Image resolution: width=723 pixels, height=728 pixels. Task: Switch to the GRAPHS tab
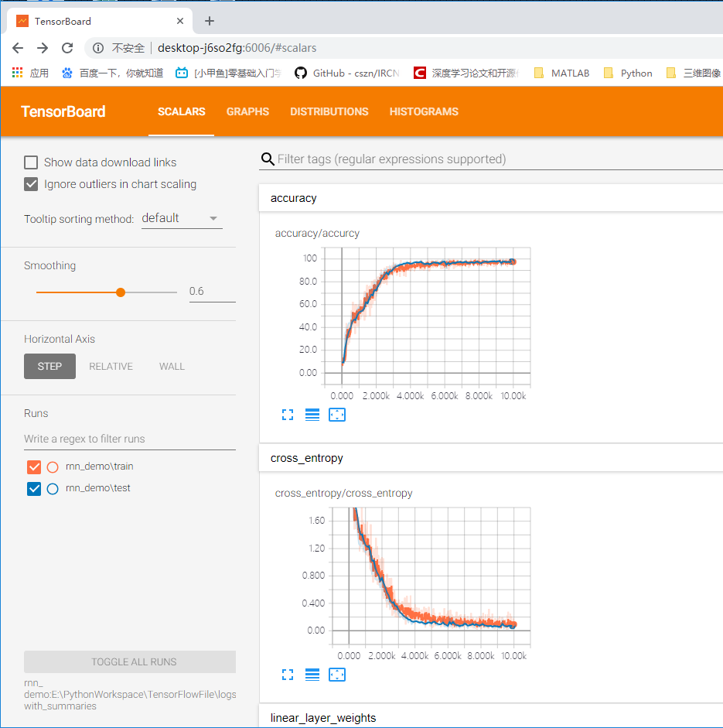pyautogui.click(x=247, y=111)
